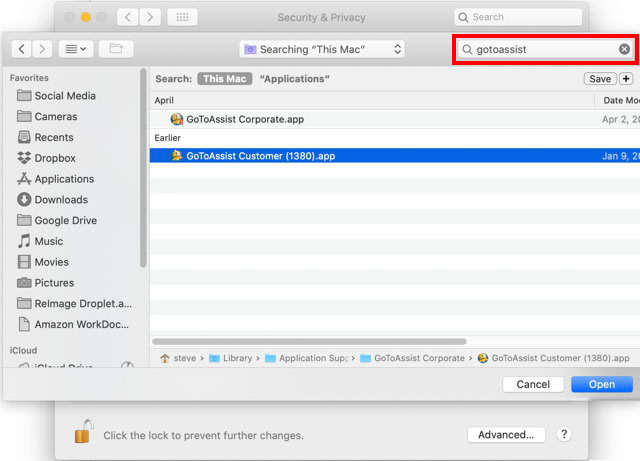Switch search scope to "Applications"
The image size is (640, 461).
point(294,79)
